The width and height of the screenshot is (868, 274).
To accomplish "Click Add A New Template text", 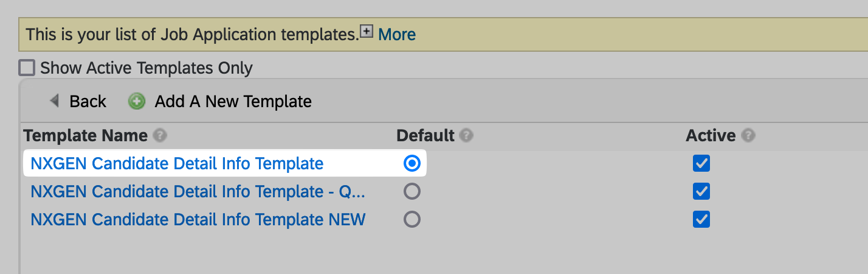I will click(233, 102).
